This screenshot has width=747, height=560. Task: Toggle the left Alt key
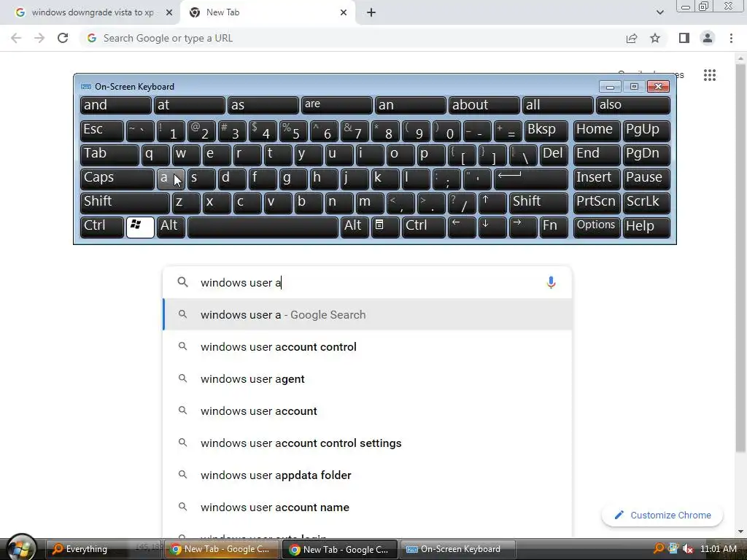tap(171, 227)
